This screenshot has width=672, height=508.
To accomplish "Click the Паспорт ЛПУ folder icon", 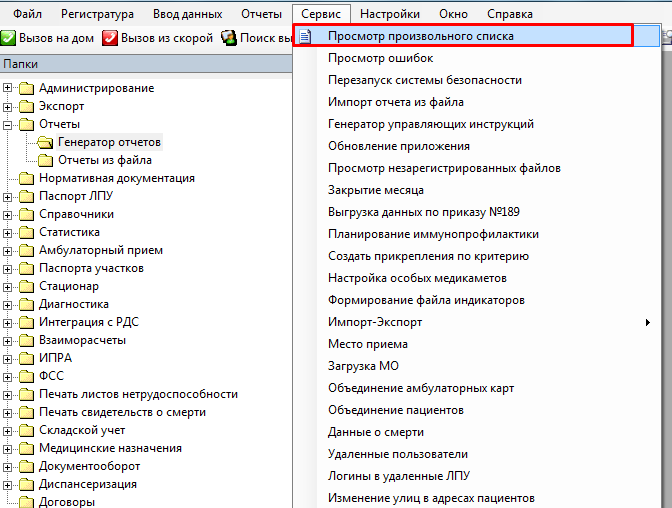I will (27, 196).
